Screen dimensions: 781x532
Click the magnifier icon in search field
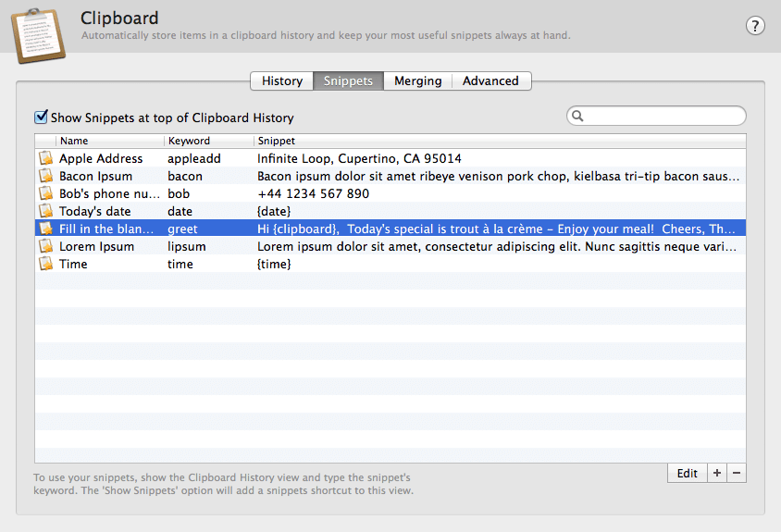pyautogui.click(x=577, y=116)
